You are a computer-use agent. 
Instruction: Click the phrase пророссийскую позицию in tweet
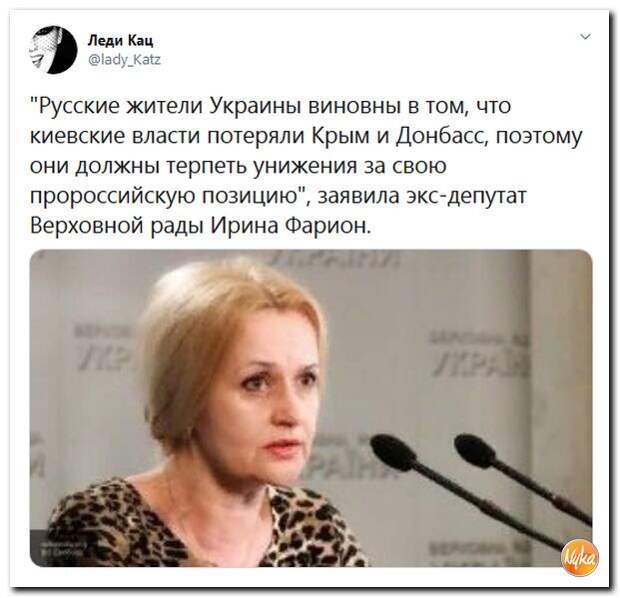pos(165,196)
